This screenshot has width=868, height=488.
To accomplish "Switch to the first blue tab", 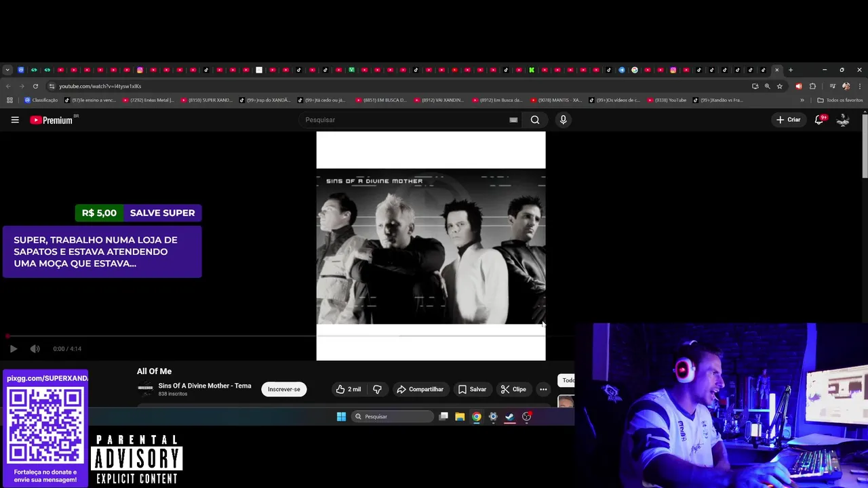I will point(21,70).
